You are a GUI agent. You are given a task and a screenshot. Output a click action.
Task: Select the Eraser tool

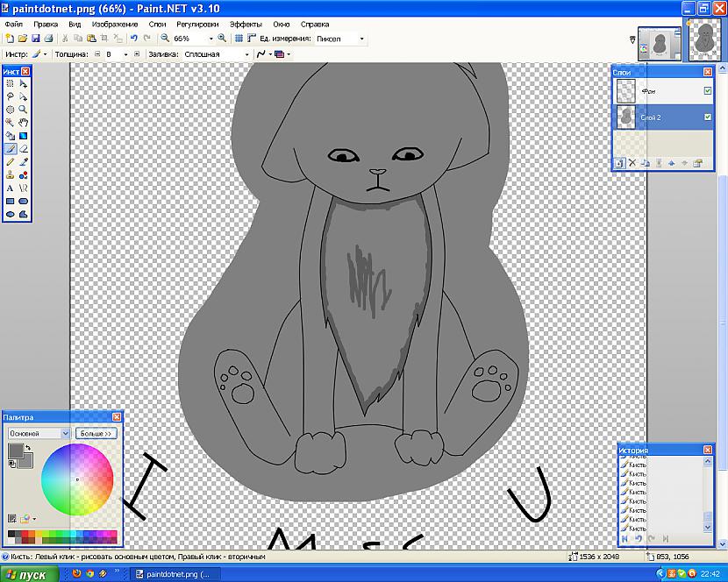[23, 148]
